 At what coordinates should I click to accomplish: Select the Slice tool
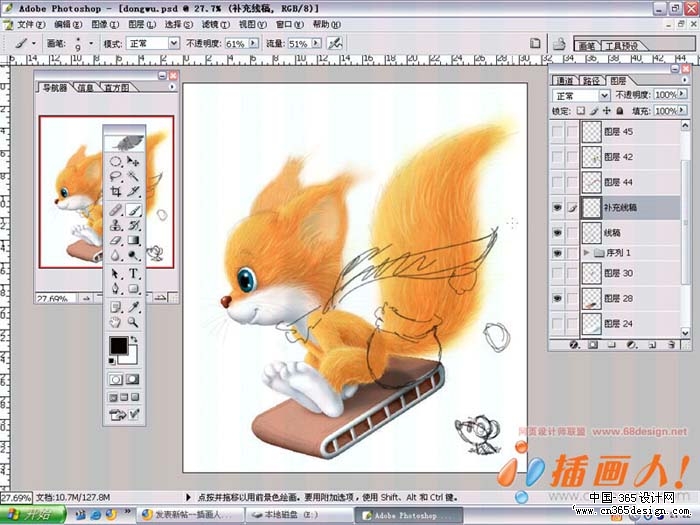pyautogui.click(x=133, y=192)
